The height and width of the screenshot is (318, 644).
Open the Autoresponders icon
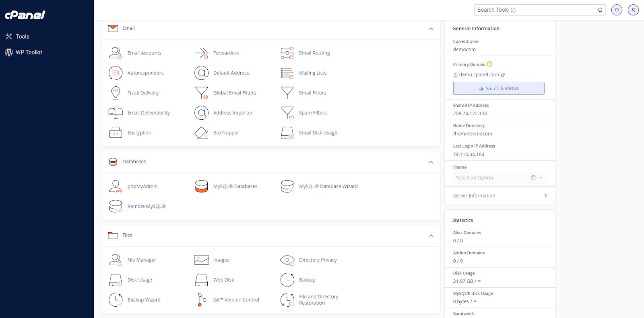click(x=116, y=73)
